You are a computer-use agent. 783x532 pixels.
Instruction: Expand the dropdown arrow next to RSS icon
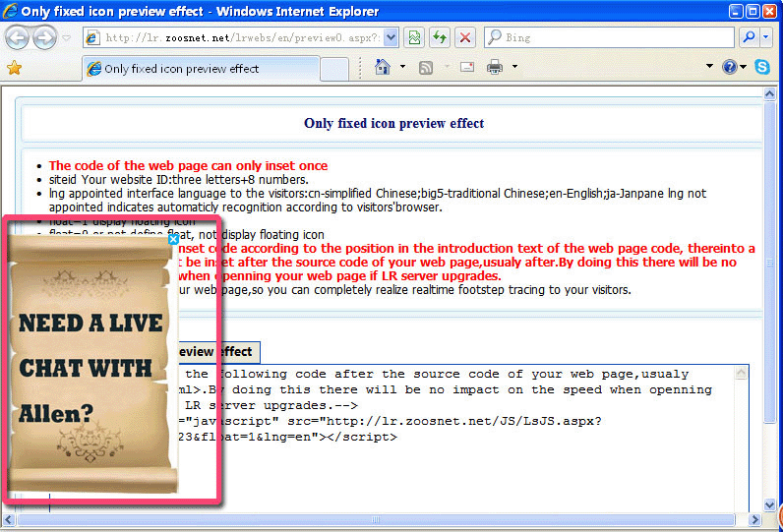click(447, 66)
